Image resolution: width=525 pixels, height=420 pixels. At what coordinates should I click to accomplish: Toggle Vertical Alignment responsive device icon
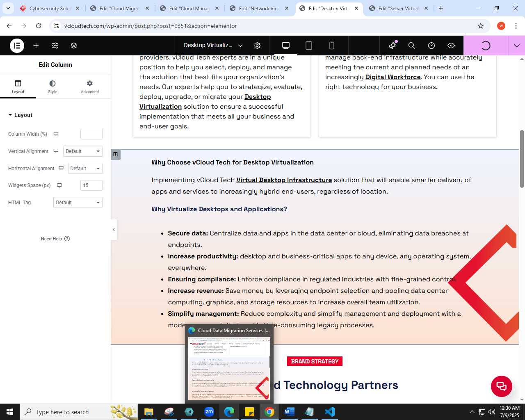tap(56, 151)
